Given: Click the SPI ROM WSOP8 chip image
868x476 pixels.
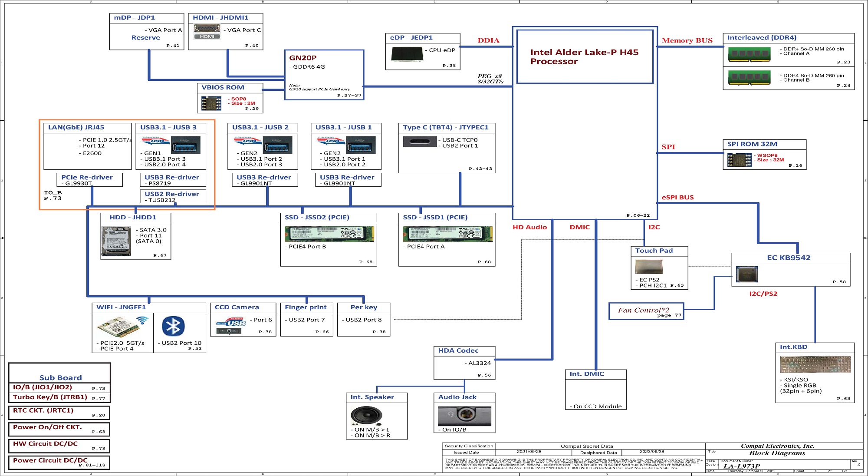Looking at the screenshot, I should pyautogui.click(x=739, y=160).
